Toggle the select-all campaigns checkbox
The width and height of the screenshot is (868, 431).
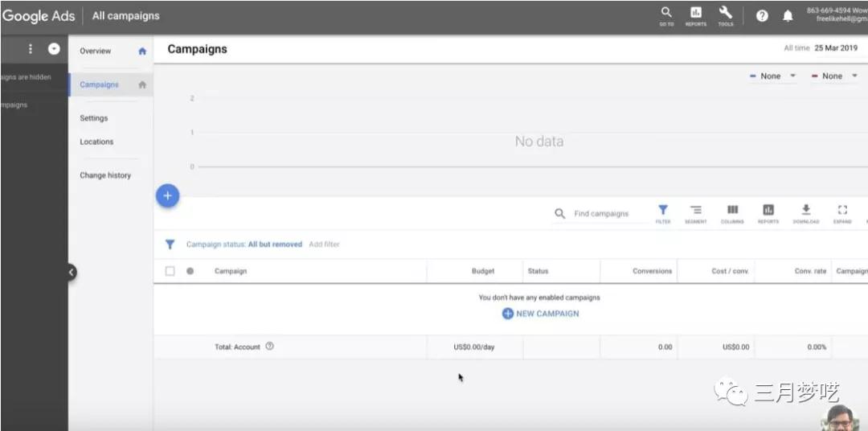170,271
